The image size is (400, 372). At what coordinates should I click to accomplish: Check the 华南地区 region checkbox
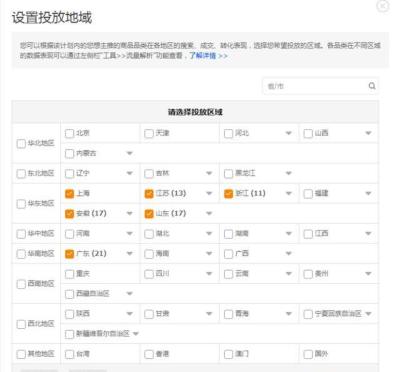[21, 254]
